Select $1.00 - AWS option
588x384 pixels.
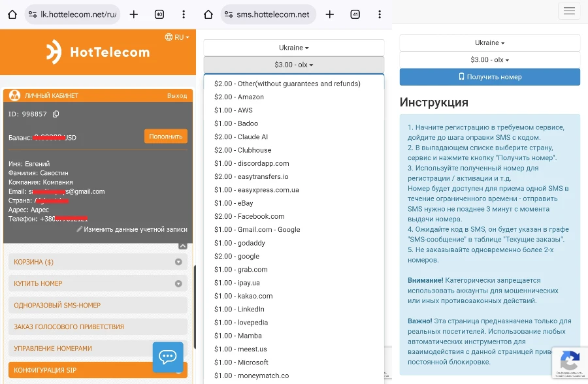click(x=294, y=110)
